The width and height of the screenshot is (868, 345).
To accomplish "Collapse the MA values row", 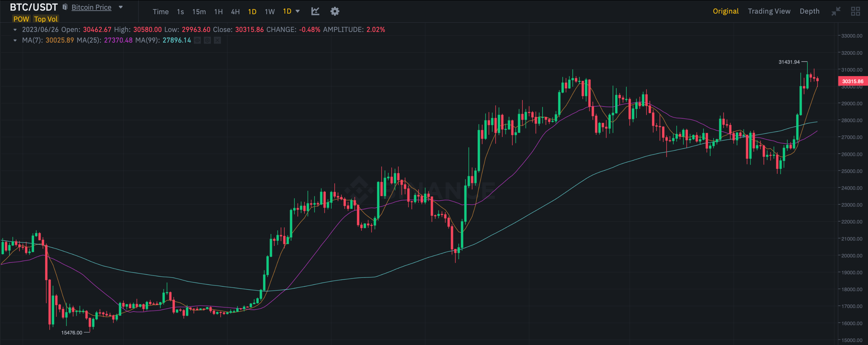I will [15, 41].
